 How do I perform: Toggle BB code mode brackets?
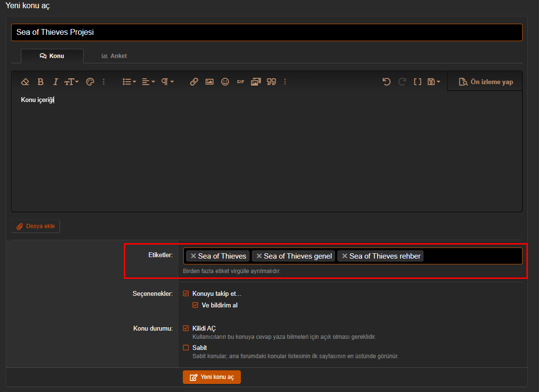click(417, 82)
